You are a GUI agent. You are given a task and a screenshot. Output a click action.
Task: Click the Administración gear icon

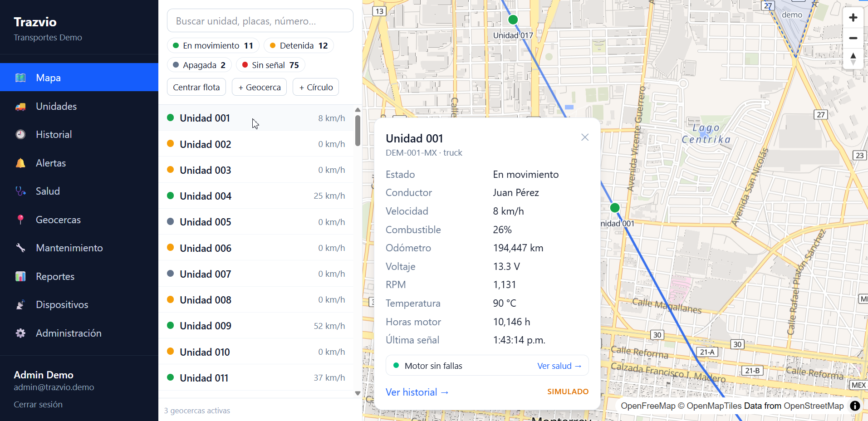[20, 333]
